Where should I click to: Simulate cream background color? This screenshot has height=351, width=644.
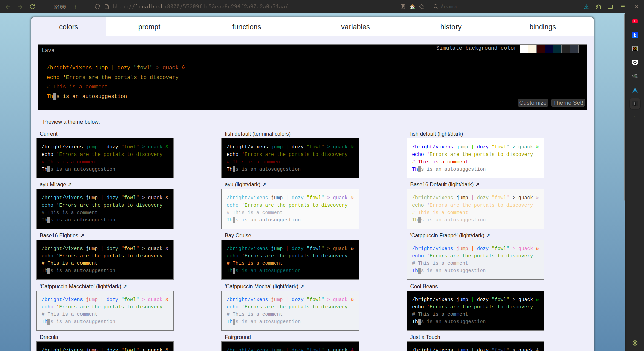click(x=532, y=49)
